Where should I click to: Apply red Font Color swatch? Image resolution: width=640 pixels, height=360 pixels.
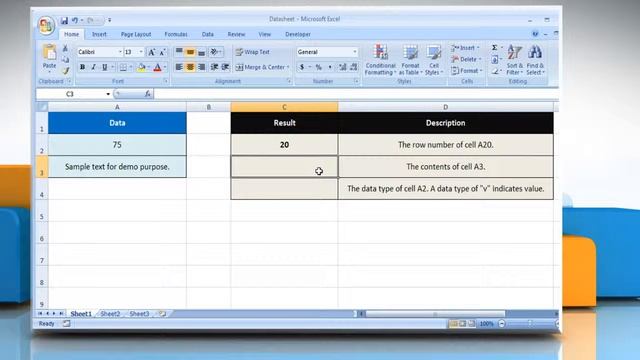(x=158, y=67)
